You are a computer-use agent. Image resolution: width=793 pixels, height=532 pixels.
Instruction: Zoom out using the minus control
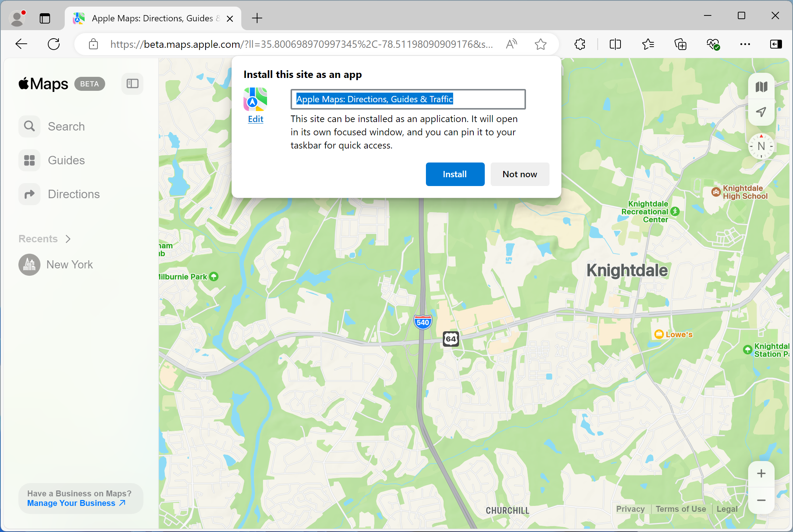pos(761,500)
